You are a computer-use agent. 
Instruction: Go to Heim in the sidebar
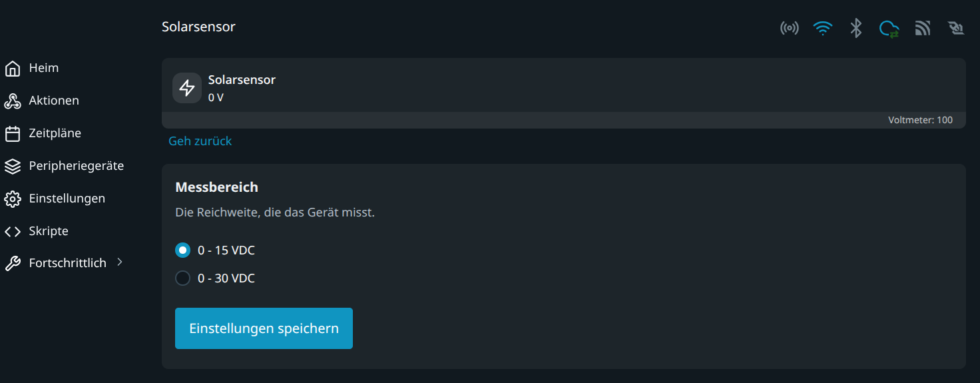tap(44, 68)
